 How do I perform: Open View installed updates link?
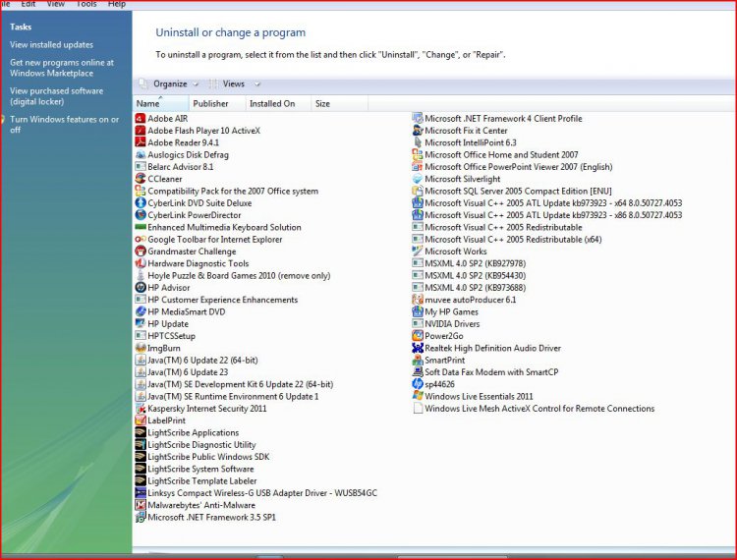point(52,45)
